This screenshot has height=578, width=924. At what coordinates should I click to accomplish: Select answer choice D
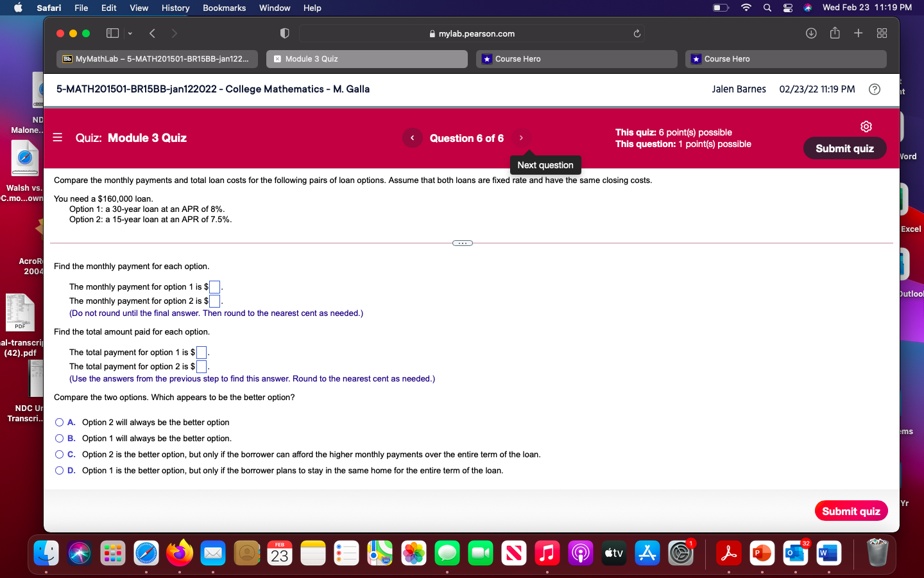click(59, 471)
